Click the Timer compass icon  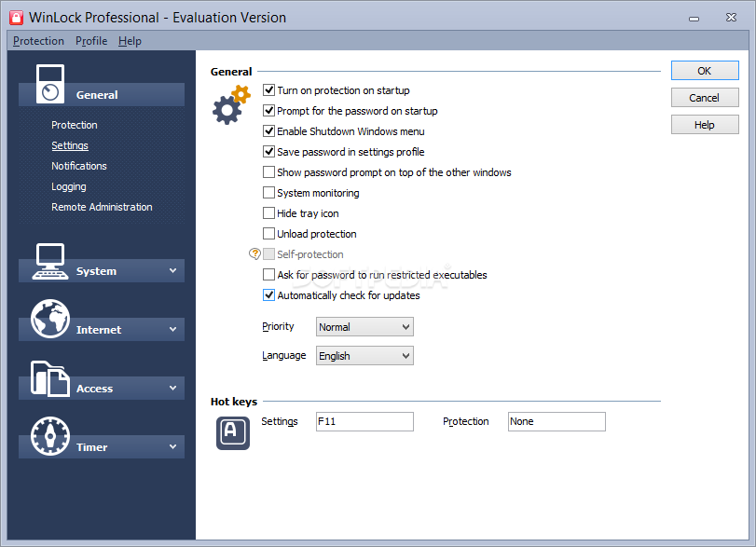tap(50, 436)
